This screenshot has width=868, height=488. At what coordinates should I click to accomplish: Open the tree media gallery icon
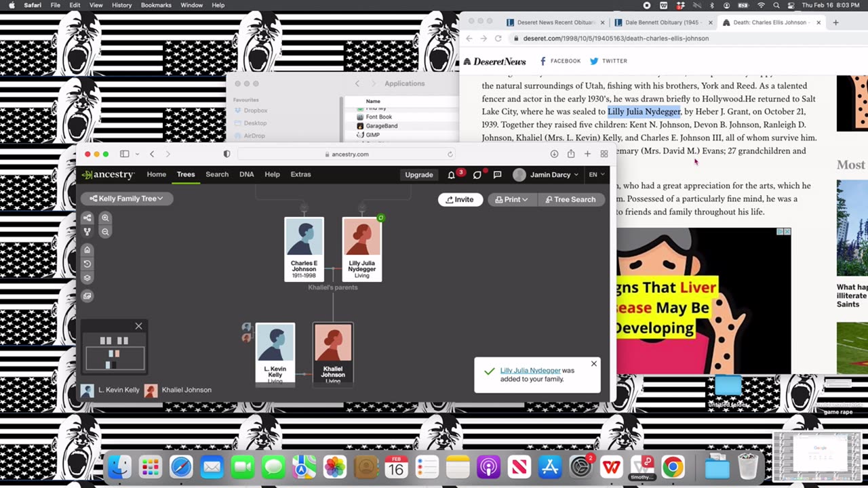[x=87, y=296]
